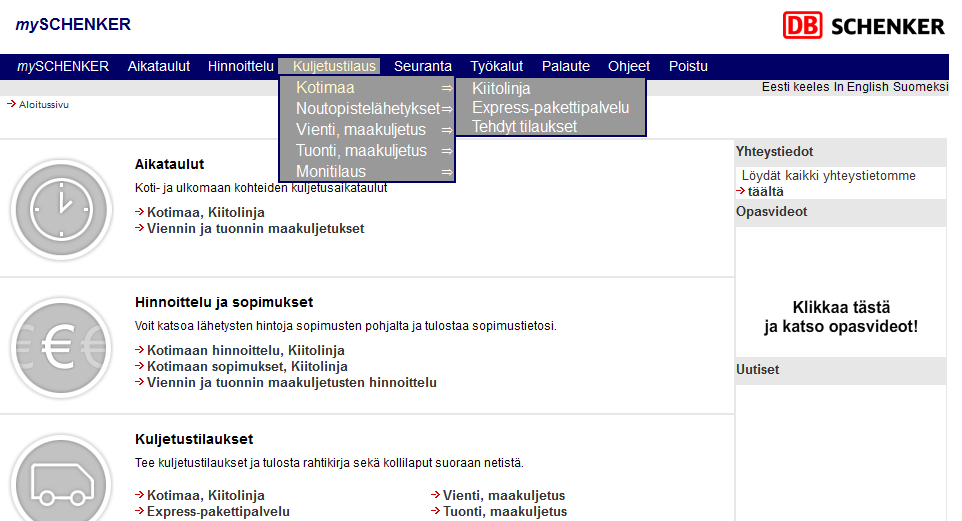Select Tehdyt tilaukset in the submenu

(x=524, y=126)
